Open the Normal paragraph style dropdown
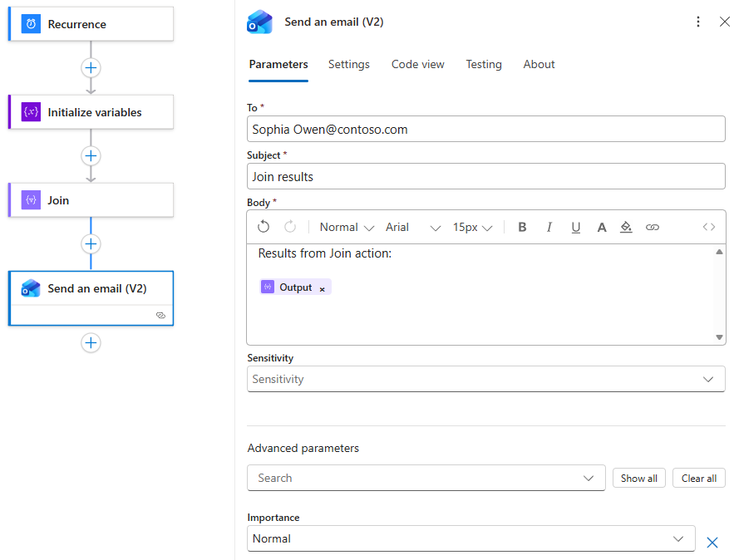Screen dimensions: 734x560 [x=347, y=227]
